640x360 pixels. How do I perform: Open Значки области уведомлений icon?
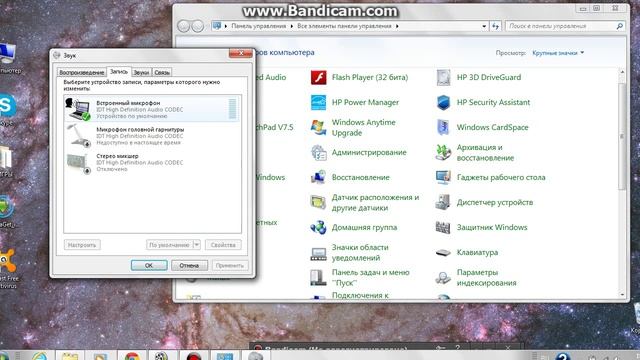(318, 253)
